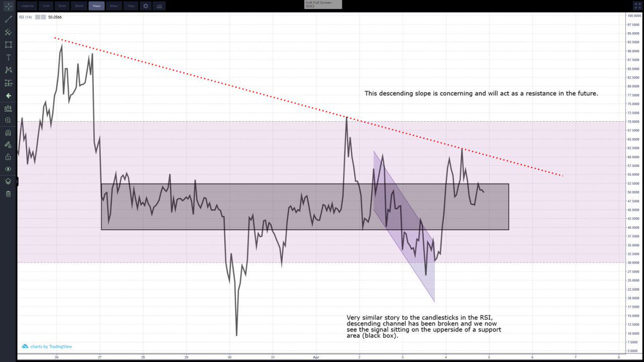Switch to realtime interval

28,6
